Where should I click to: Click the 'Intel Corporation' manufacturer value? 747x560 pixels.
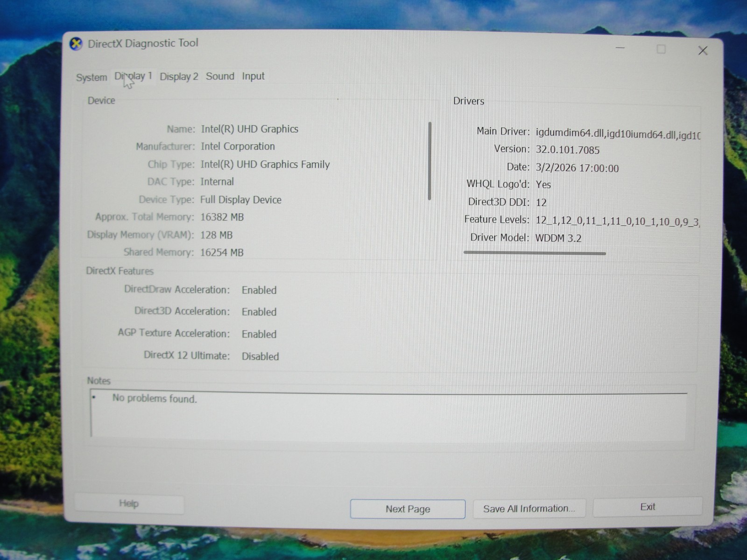pyautogui.click(x=238, y=147)
